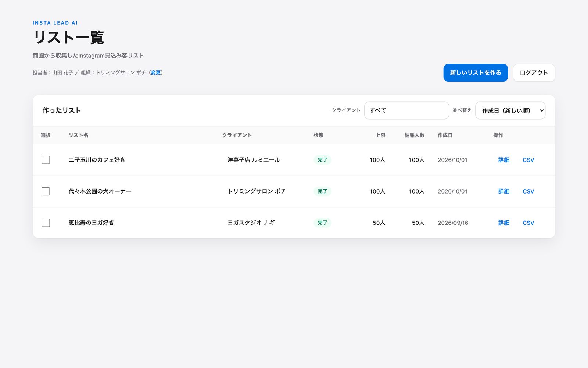Select checkbox for 二子玉川のカフェ好き list
The height and width of the screenshot is (368, 588).
46,160
